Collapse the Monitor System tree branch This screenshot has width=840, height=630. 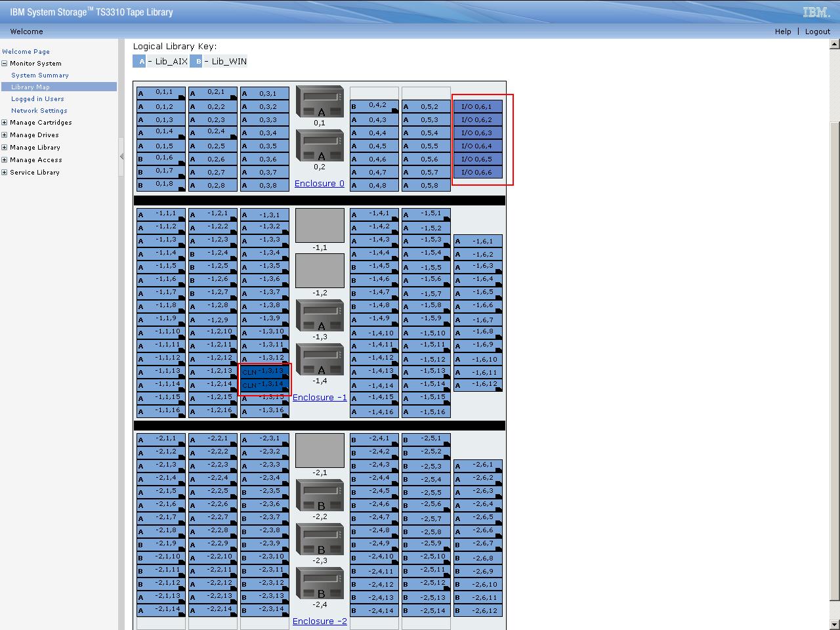(x=3, y=63)
